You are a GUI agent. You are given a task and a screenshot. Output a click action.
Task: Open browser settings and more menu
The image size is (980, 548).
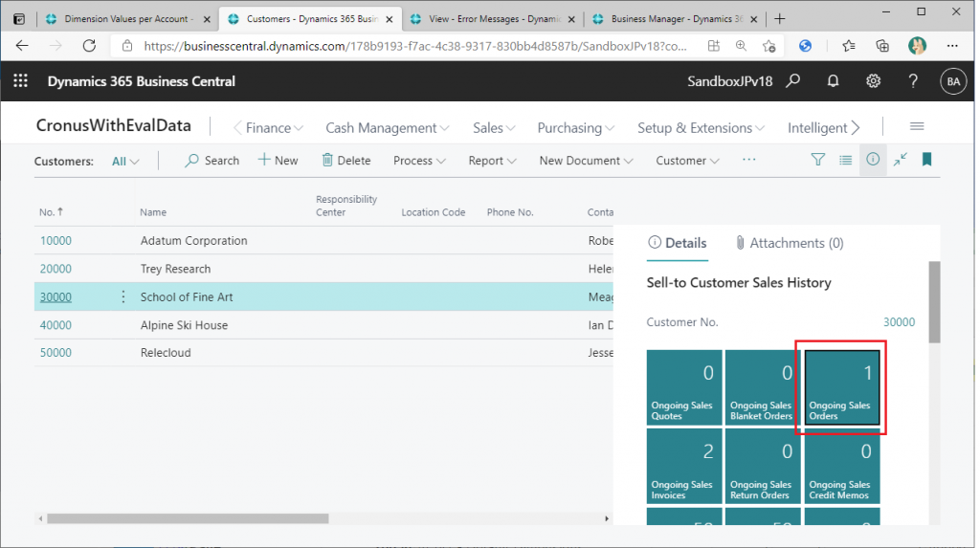click(952, 46)
